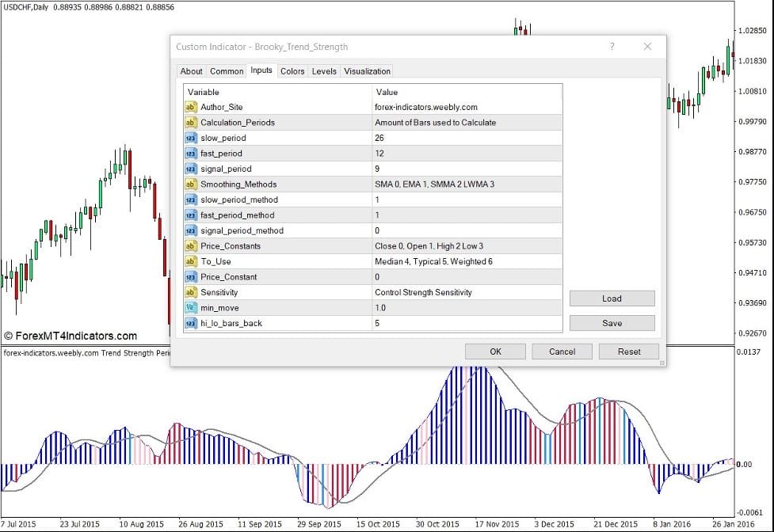Click the ab icon beside Smoothing_Methods
The width and height of the screenshot is (774, 532).
coord(189,184)
